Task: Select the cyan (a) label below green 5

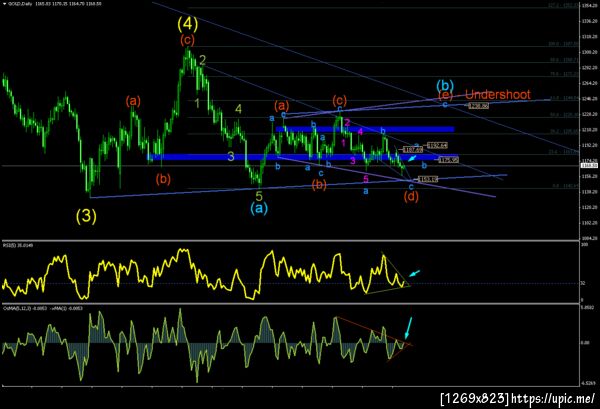Action: 259,208
